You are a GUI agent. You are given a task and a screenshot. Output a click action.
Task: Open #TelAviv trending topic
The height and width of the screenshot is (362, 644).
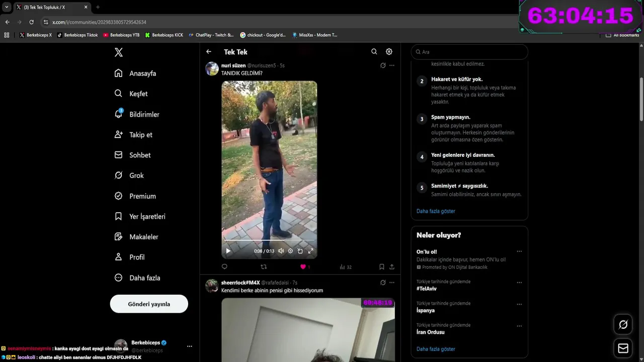point(427,289)
